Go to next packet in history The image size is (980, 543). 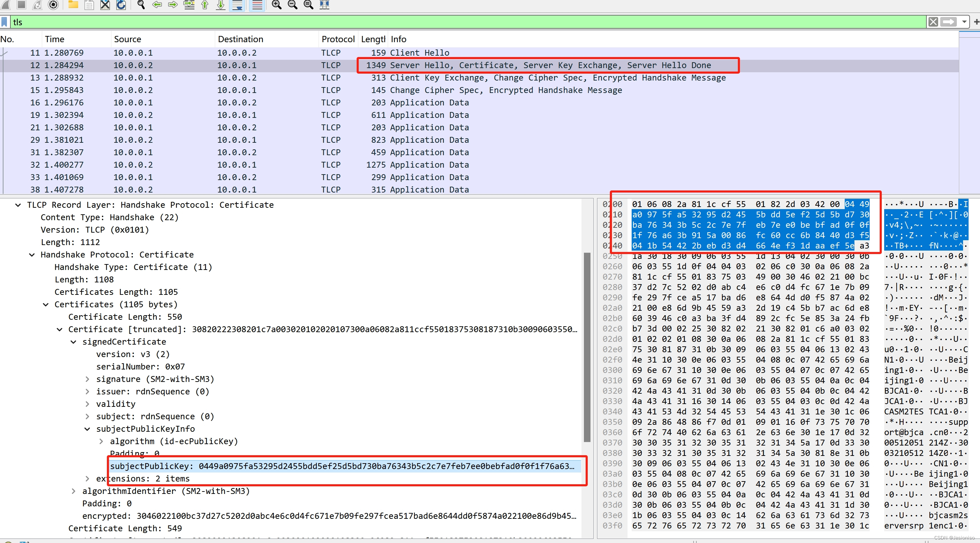tap(173, 4)
